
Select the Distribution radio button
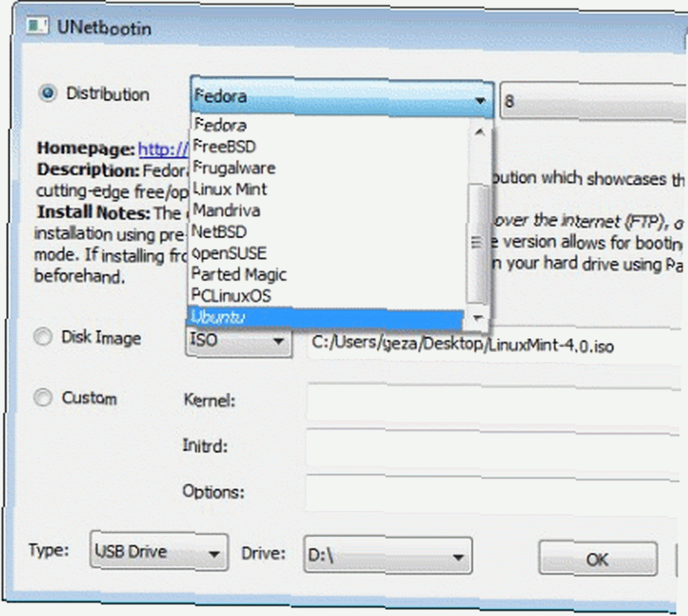tap(48, 93)
